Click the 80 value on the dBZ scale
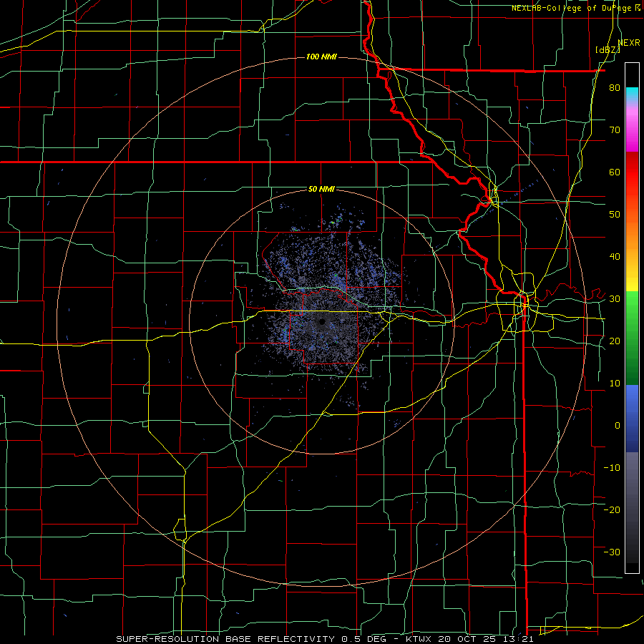 615,88
